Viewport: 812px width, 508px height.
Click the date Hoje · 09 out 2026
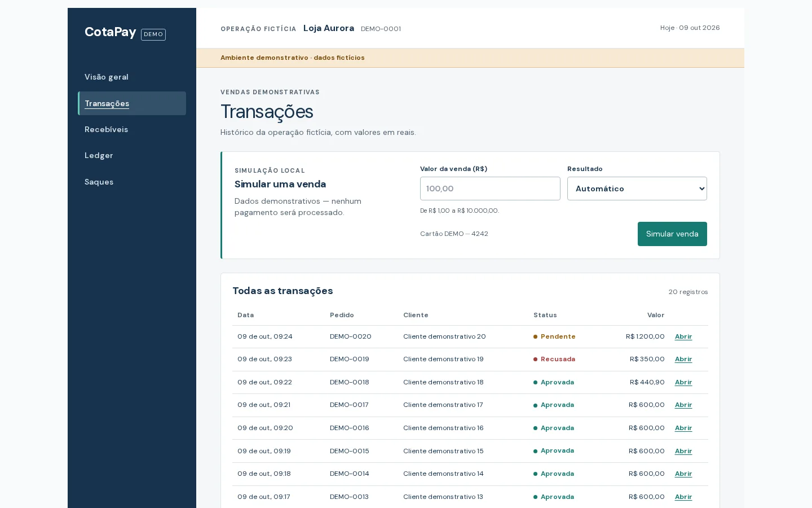pos(690,28)
